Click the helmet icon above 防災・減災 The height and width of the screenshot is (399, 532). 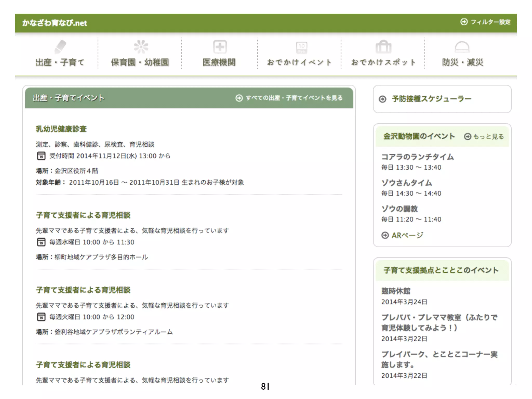462,47
